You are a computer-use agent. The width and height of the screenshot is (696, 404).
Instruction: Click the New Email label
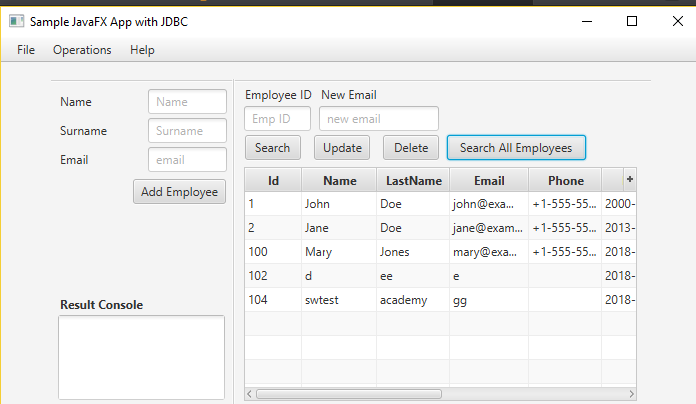(x=348, y=95)
